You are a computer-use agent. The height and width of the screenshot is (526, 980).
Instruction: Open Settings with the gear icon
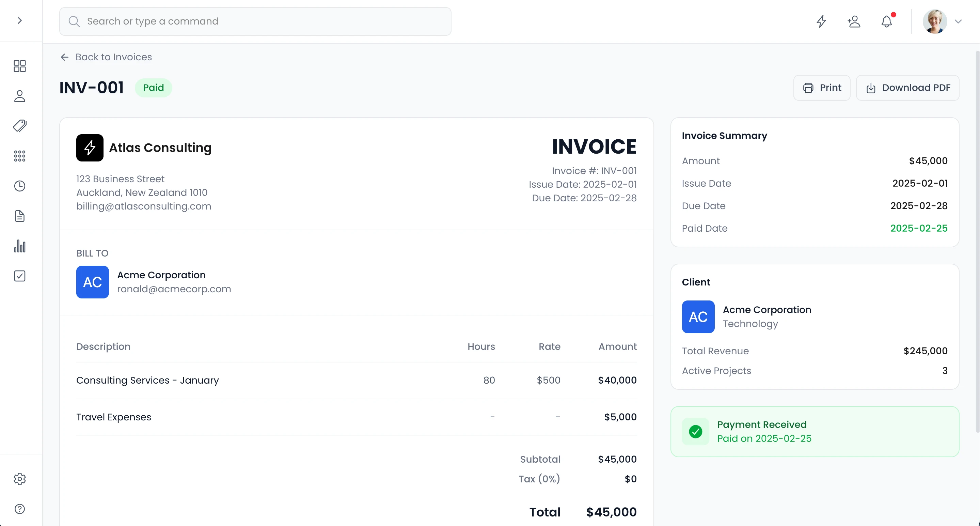coord(19,479)
